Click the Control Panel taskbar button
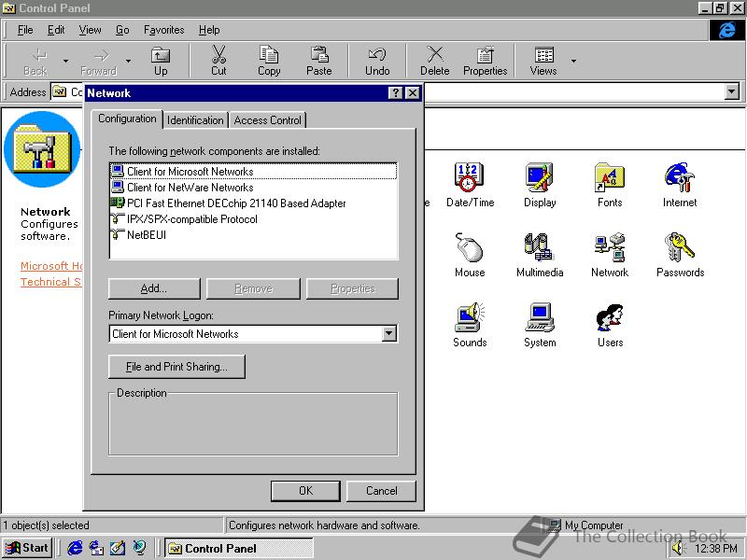 pos(239,549)
